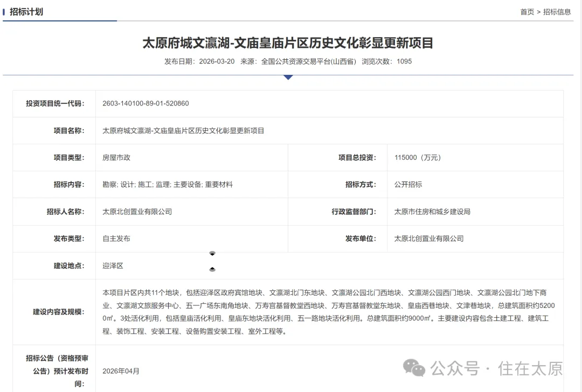
Task: Click project name value in the 项目名称 row
Action: pos(183,130)
